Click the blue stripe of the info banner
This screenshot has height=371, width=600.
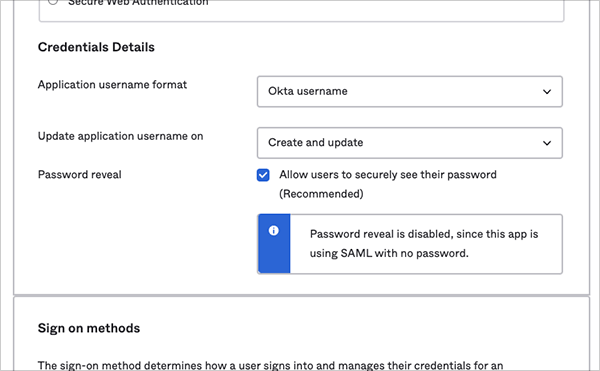(x=274, y=244)
